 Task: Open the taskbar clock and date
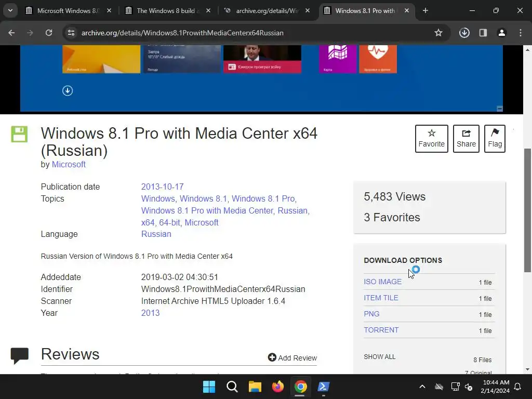495,387
